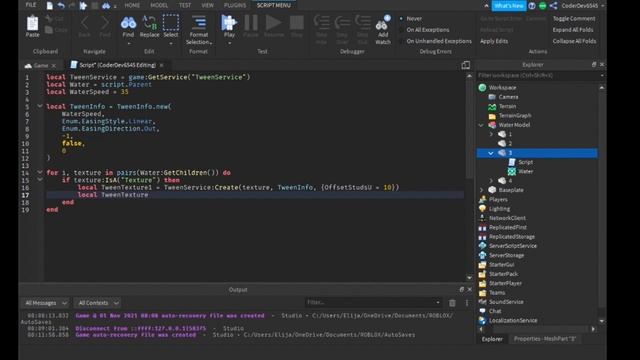Expand MeshPart 4 in WaterModel
The image size is (640, 360).
(491, 180)
